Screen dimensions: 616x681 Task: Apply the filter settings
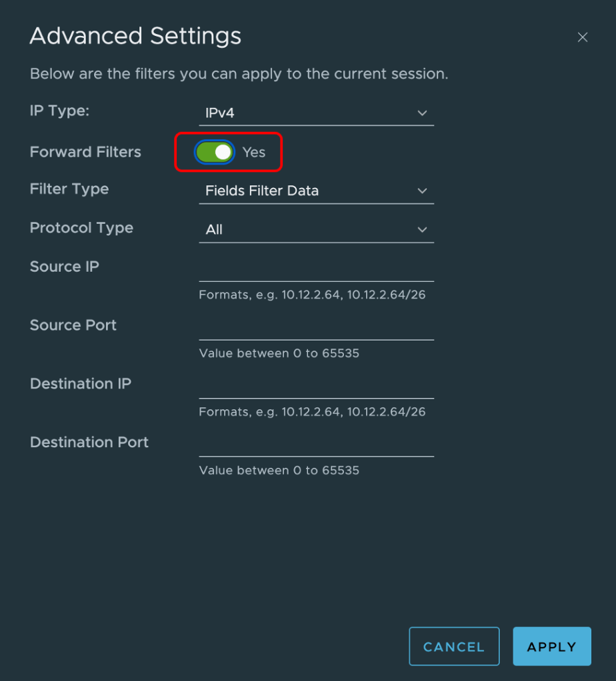point(551,646)
